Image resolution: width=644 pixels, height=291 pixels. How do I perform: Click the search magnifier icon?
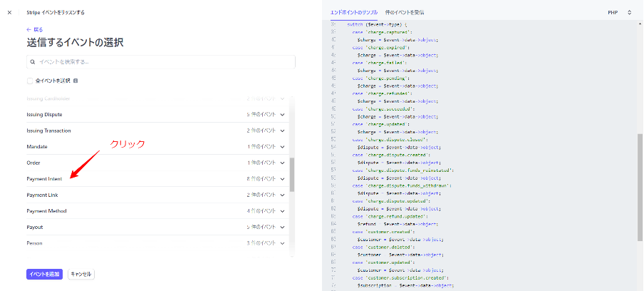click(x=33, y=63)
